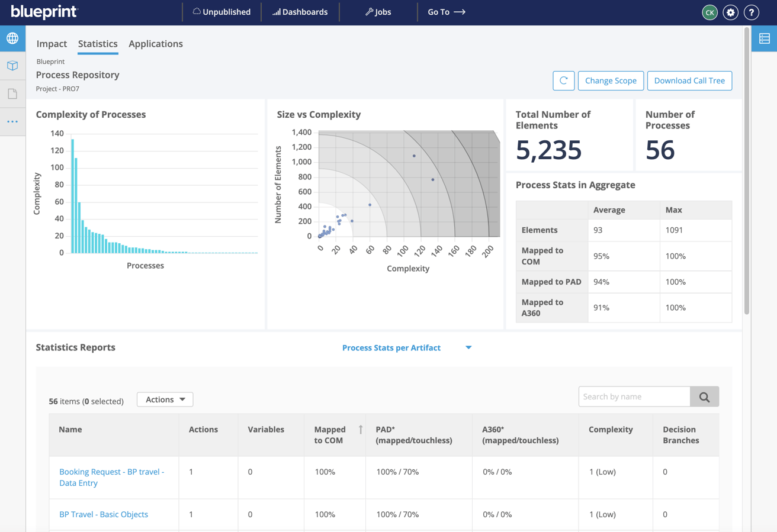Expand the Go To navigation menu
This screenshot has width=777, height=532.
pyautogui.click(x=446, y=12)
